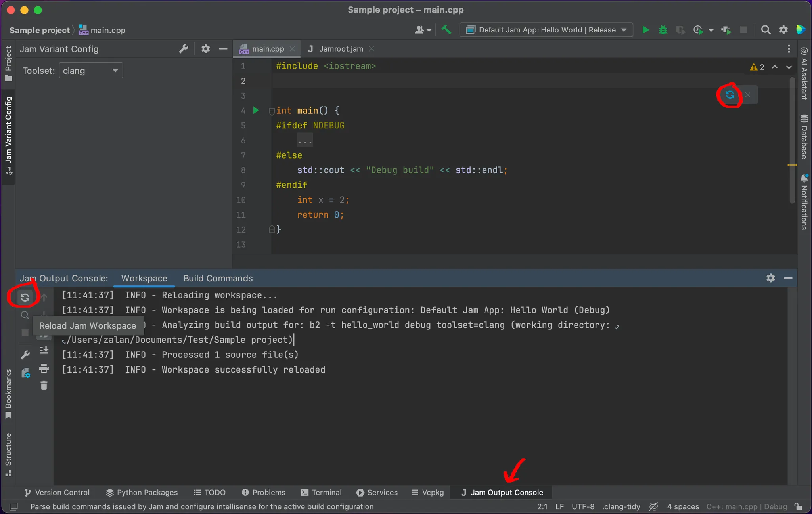The height and width of the screenshot is (514, 812).
Task: Clear console output with trash icon
Action: click(x=44, y=385)
